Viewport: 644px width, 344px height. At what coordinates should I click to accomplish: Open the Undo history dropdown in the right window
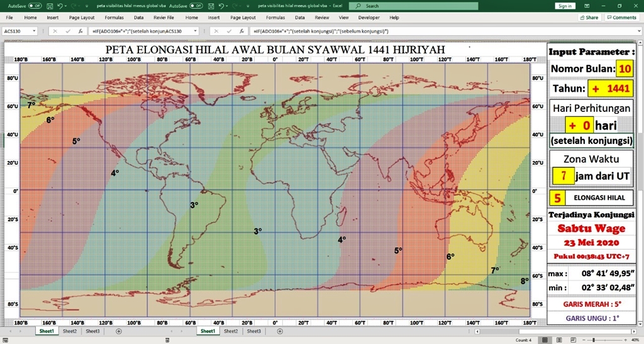pos(226,6)
